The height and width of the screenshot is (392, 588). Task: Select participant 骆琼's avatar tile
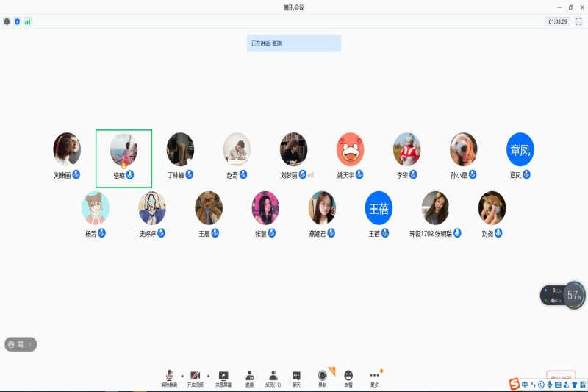123,149
